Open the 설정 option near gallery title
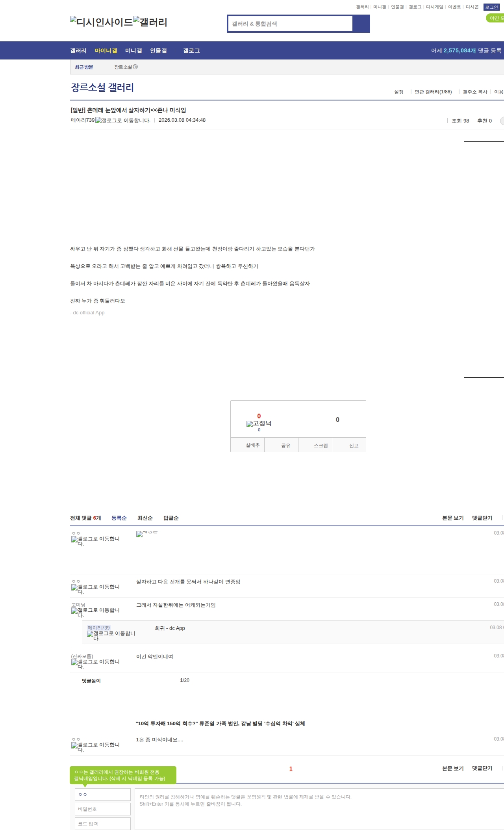 point(399,92)
